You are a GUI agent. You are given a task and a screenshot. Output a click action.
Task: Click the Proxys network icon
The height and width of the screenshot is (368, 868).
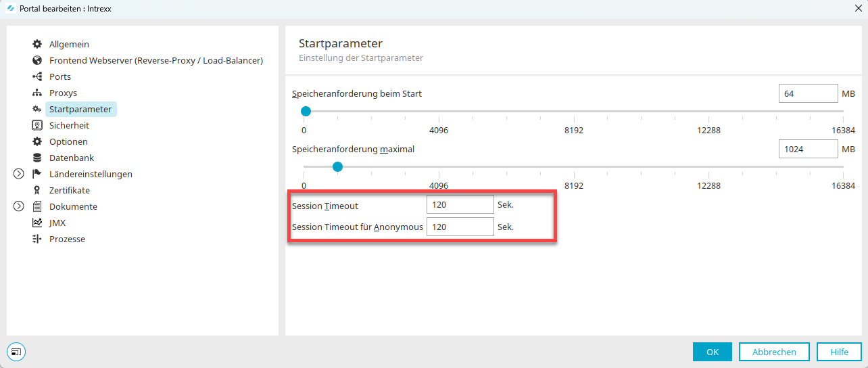(x=37, y=93)
